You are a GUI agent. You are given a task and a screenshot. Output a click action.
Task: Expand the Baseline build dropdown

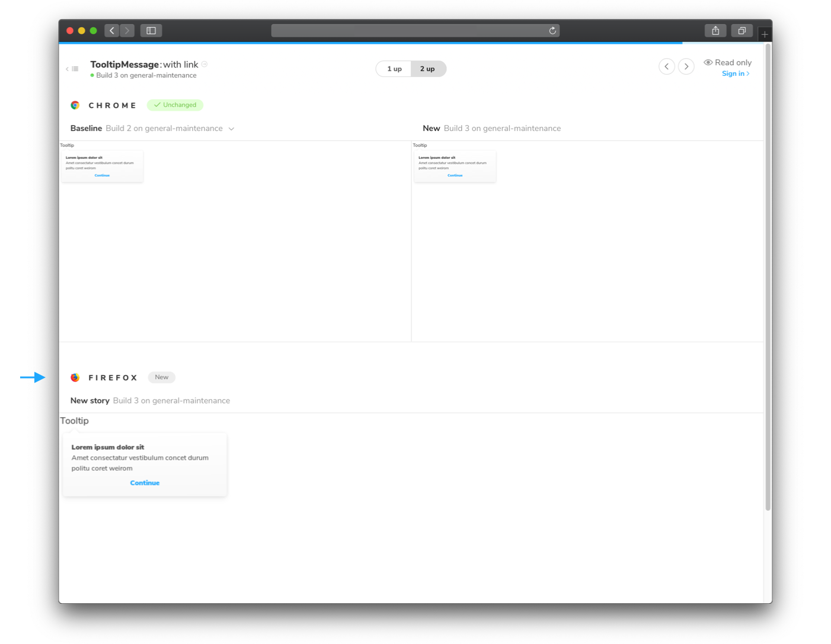tap(231, 129)
